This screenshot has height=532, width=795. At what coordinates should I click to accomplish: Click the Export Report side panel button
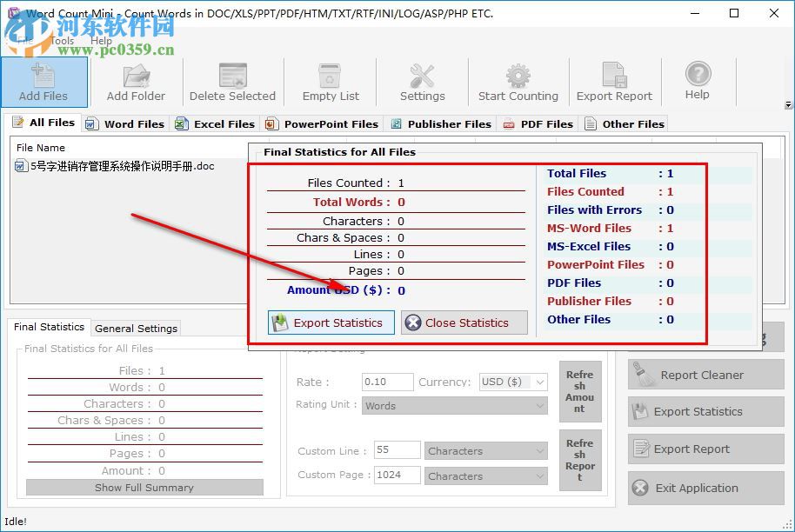click(x=705, y=449)
